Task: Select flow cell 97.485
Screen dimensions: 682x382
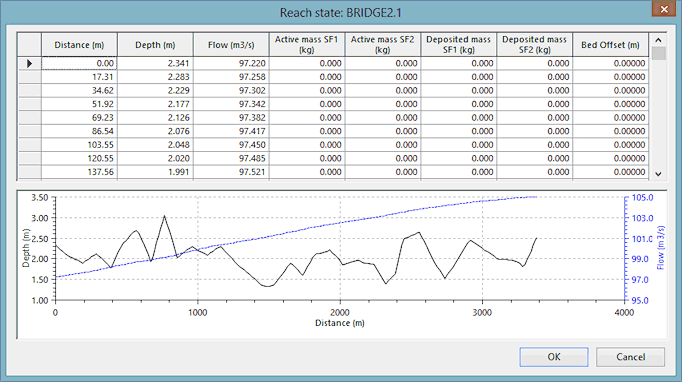Action: 231,158
